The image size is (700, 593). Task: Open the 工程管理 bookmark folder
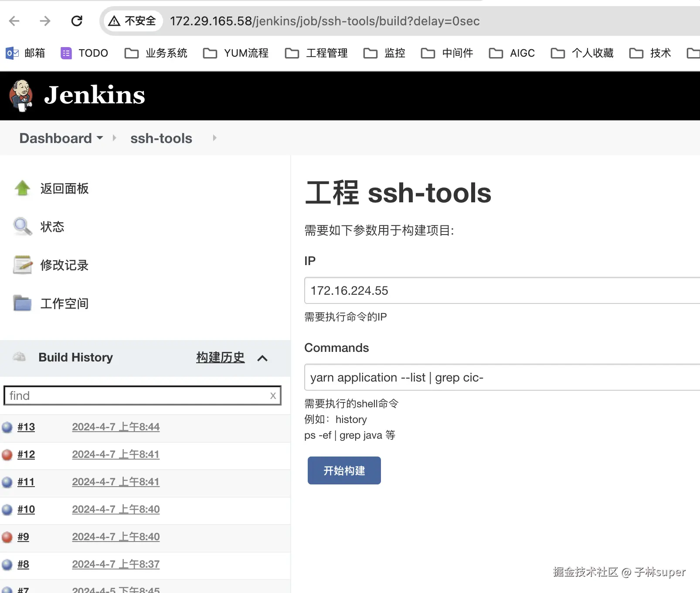coord(316,53)
